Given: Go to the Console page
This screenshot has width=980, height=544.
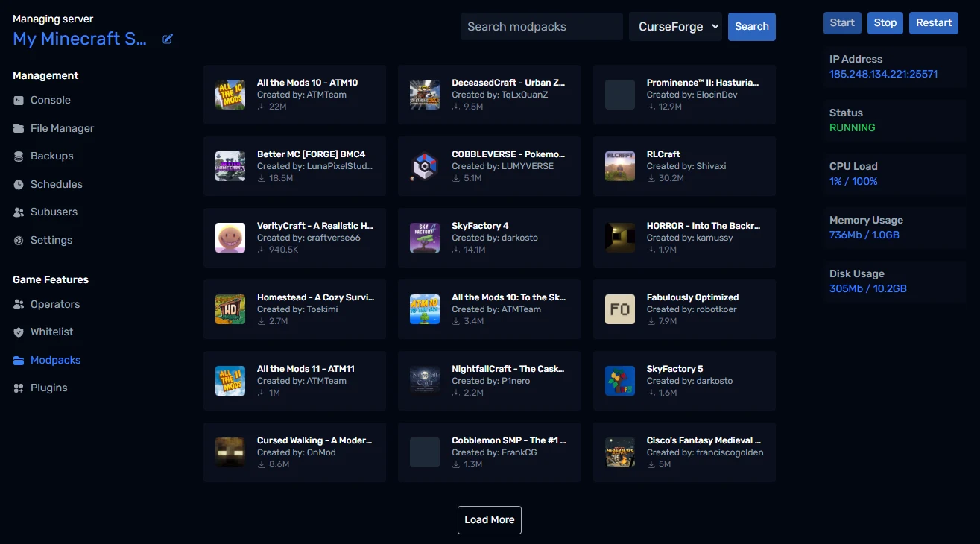Looking at the screenshot, I should tap(51, 101).
